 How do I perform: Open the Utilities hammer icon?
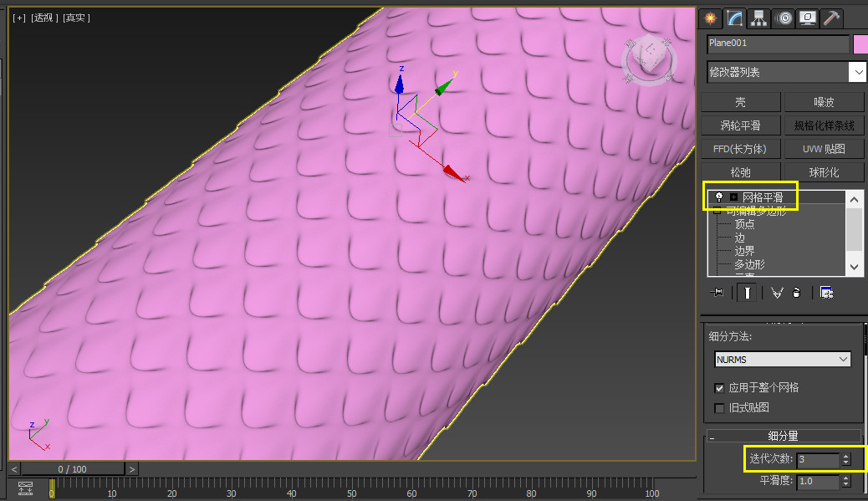click(831, 18)
